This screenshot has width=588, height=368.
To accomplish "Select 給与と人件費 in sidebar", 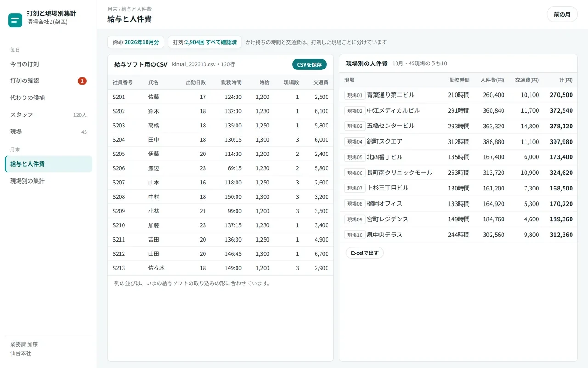I will point(48,164).
